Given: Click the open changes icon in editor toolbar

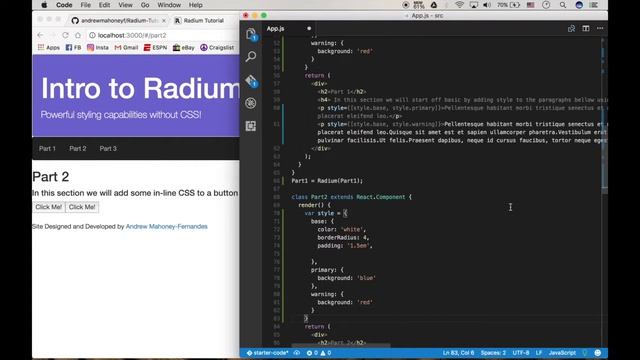Looking at the screenshot, I should [571, 28].
